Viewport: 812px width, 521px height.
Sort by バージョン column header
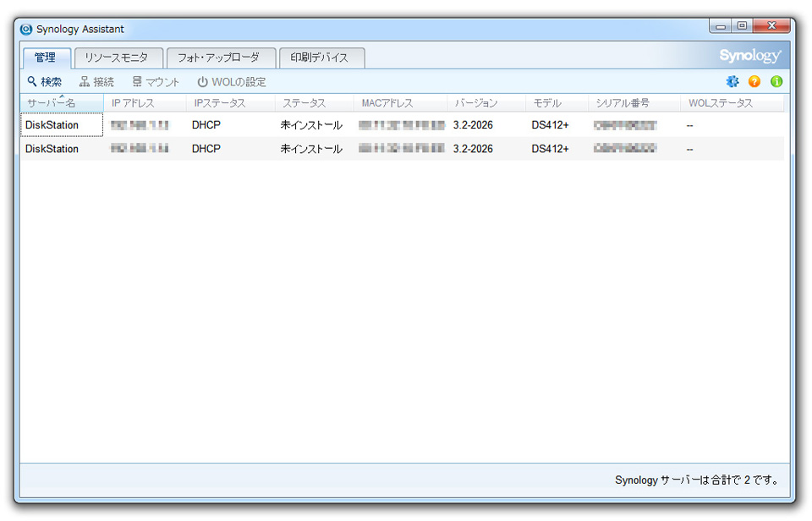[486, 103]
